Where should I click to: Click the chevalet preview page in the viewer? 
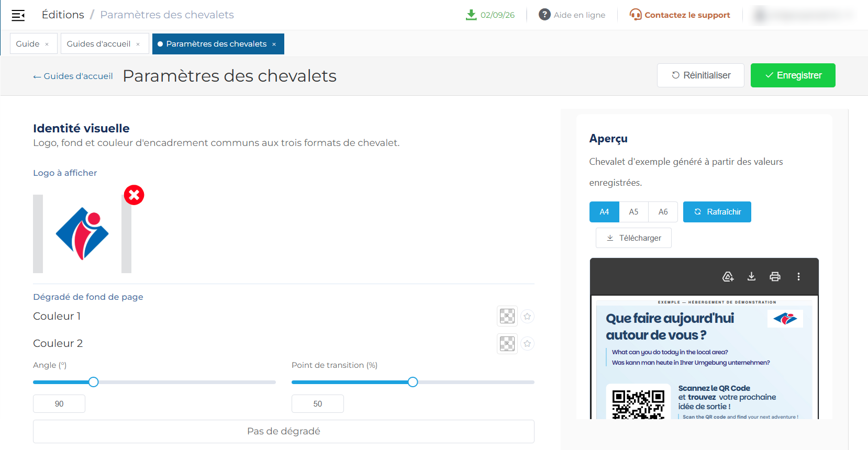click(x=704, y=358)
